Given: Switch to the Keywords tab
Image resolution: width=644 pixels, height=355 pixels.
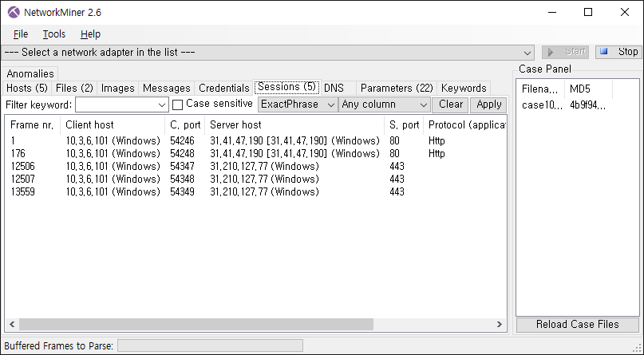Looking at the screenshot, I should (464, 88).
